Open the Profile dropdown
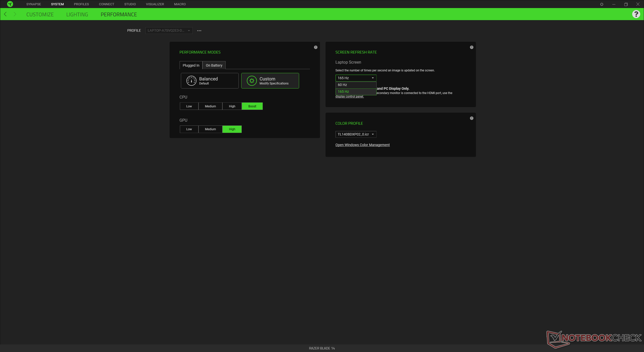Viewport: 644px width, 352px height. [169, 31]
